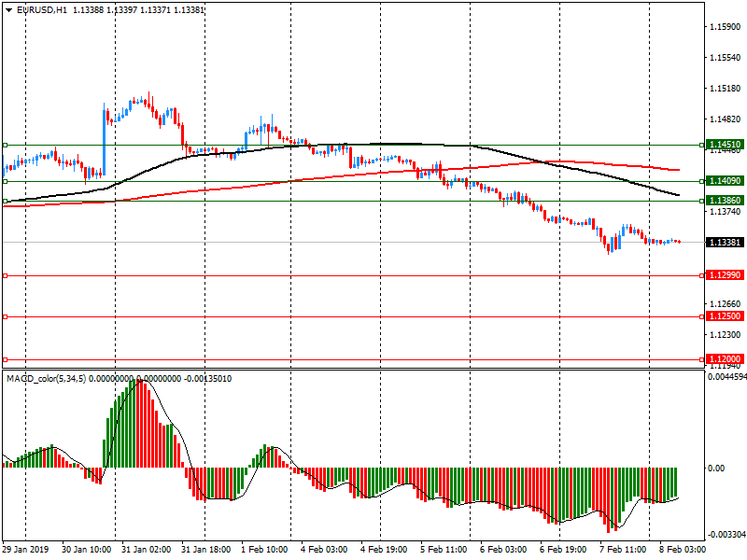
Task: Select the red 1.12000 price tag
Action: [x=725, y=359]
